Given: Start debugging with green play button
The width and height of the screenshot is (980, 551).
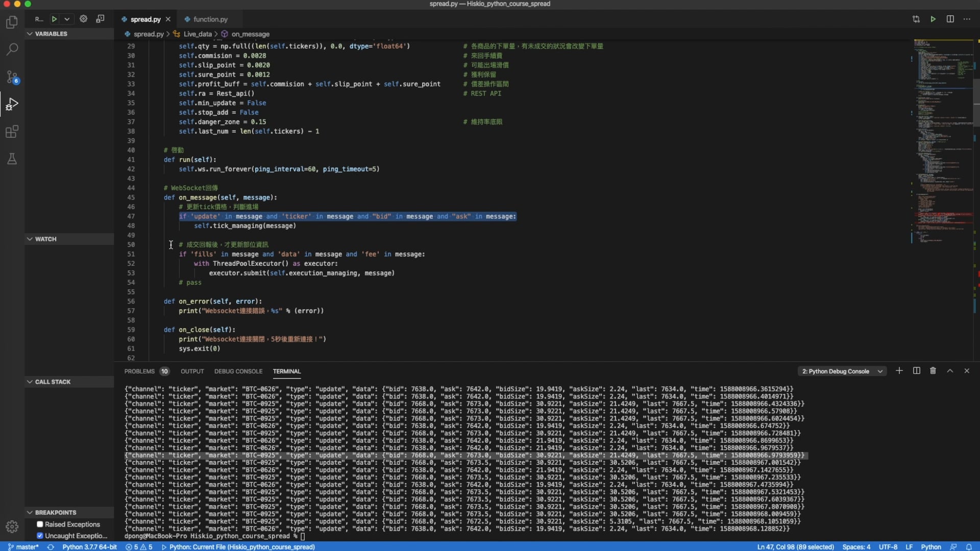Looking at the screenshot, I should click(54, 19).
